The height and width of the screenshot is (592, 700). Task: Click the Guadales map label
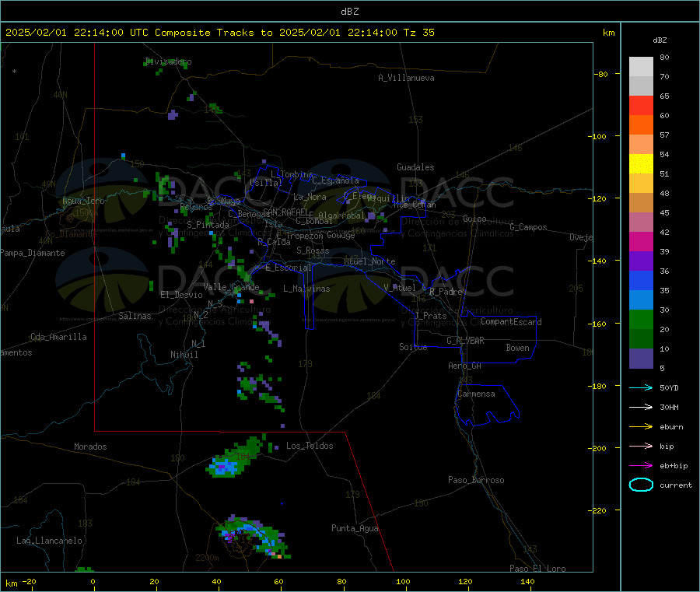pyautogui.click(x=415, y=167)
